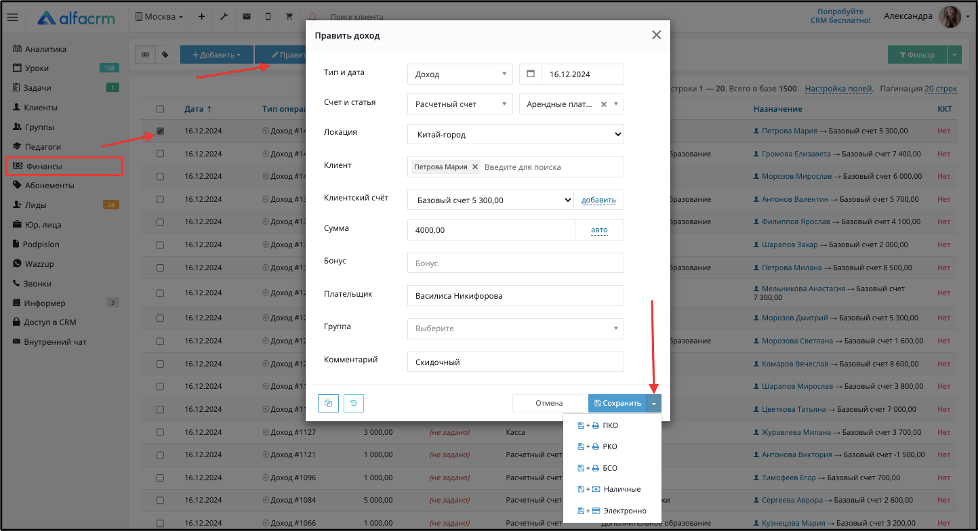Viewport: 979px width, 531px height.
Task: Check the Антонов Валентин row checkbox
Action: 160,199
